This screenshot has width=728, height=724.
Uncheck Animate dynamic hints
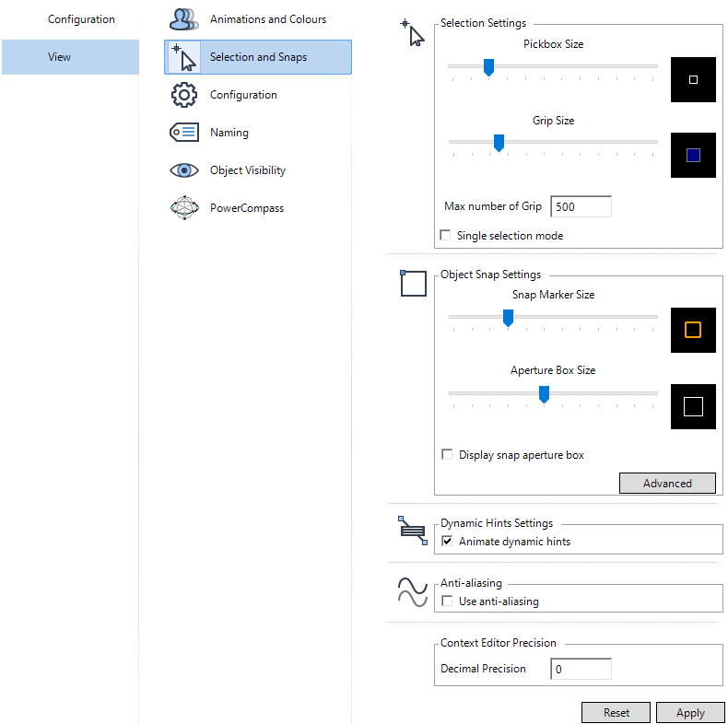pyautogui.click(x=447, y=541)
